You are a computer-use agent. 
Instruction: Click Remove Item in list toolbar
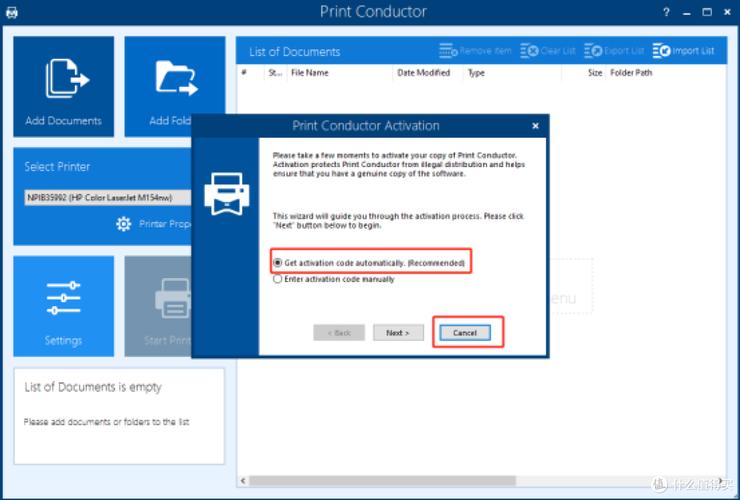tap(475, 51)
